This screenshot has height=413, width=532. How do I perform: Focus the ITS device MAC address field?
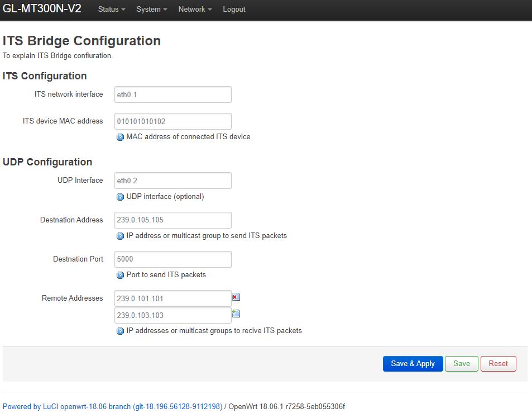pos(173,121)
